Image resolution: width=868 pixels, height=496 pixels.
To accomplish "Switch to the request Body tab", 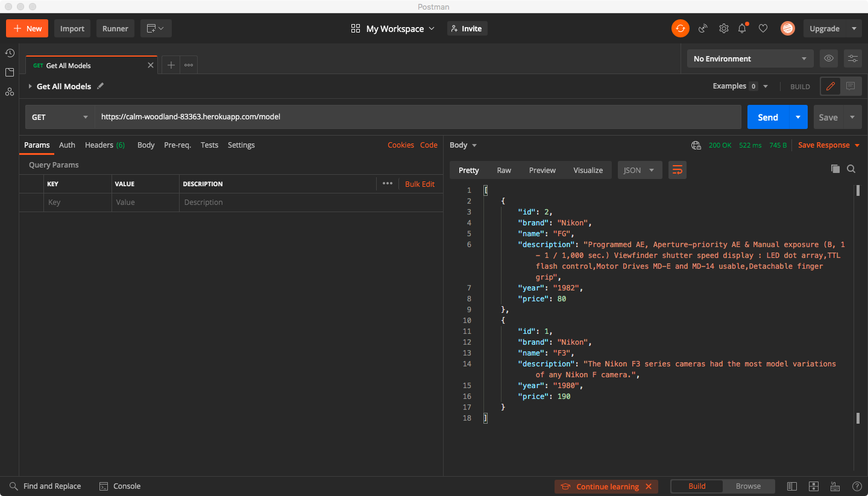I will pos(146,145).
